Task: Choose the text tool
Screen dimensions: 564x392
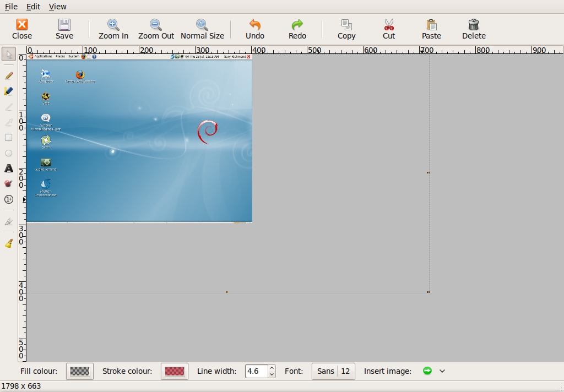Action: [9, 168]
